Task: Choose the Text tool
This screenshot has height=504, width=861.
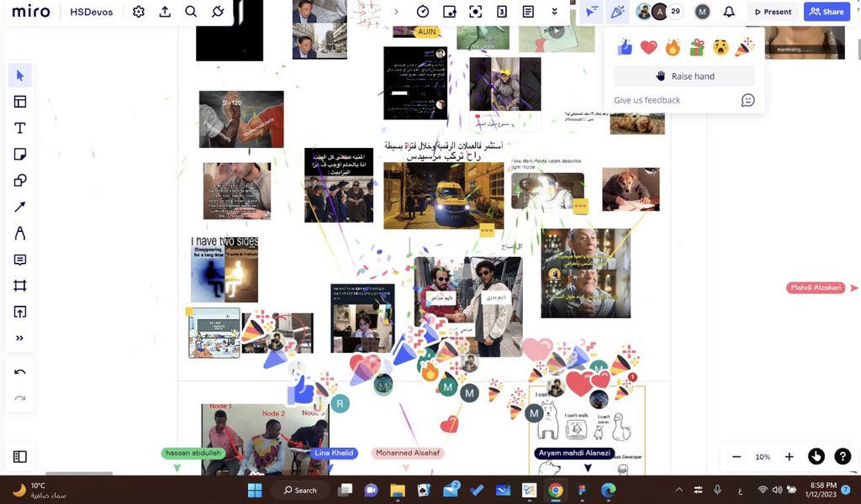Action: coord(20,128)
